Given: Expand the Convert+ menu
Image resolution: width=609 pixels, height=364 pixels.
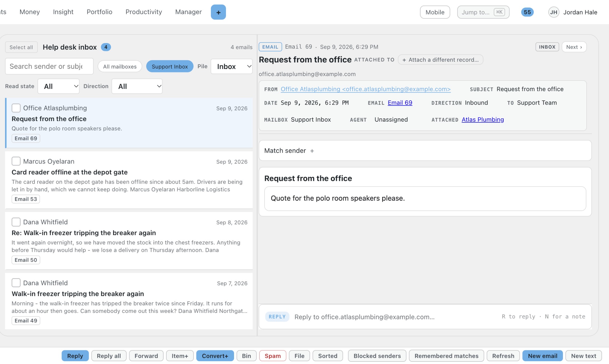Looking at the screenshot, I should [x=215, y=356].
